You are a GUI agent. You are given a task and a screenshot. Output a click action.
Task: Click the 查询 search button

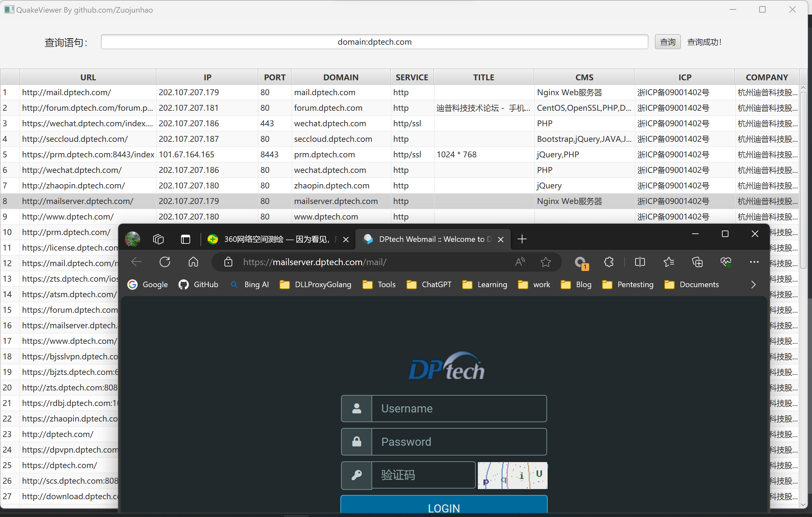tap(667, 42)
